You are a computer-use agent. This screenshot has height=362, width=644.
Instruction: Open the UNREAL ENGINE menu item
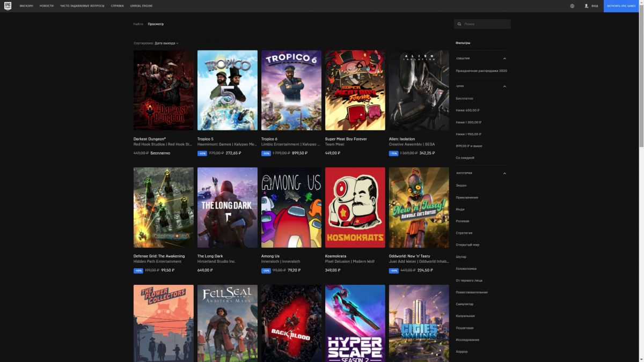click(x=141, y=6)
